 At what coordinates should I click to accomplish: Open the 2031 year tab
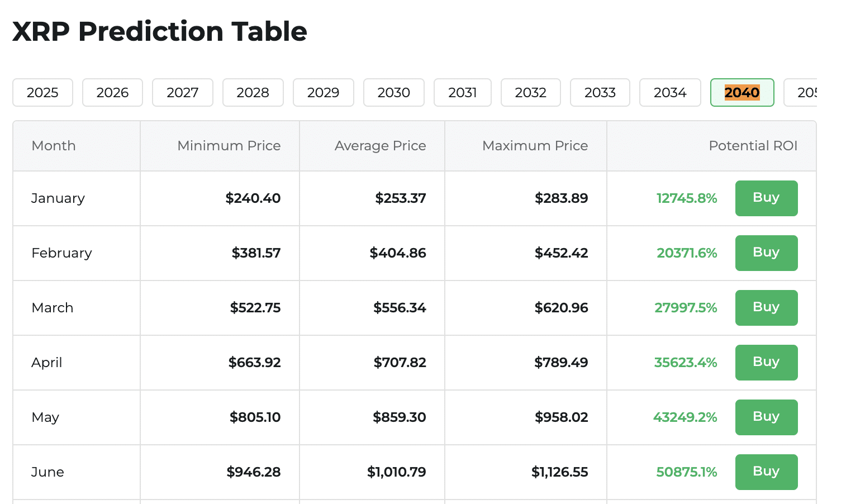(x=463, y=92)
